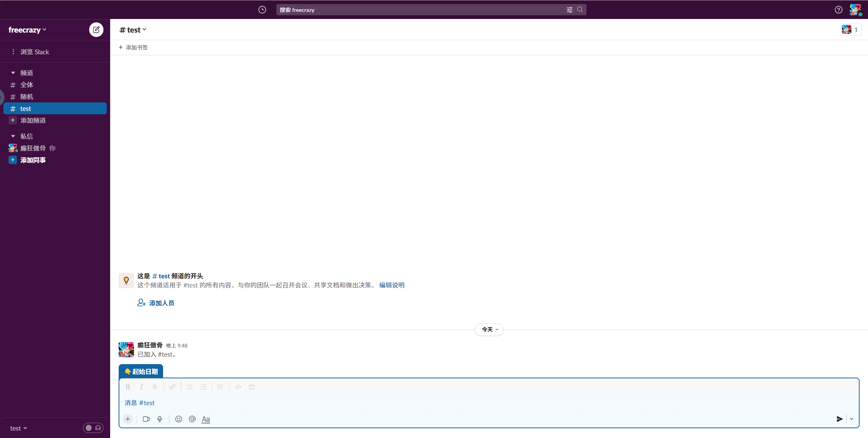Click the mention @ icon
The width and height of the screenshot is (868, 438).
192,419
